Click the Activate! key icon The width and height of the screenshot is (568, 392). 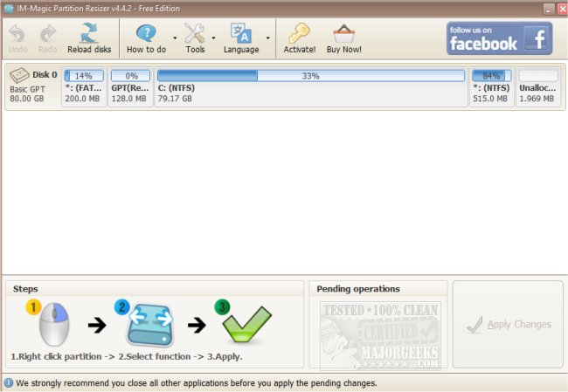[x=299, y=33]
